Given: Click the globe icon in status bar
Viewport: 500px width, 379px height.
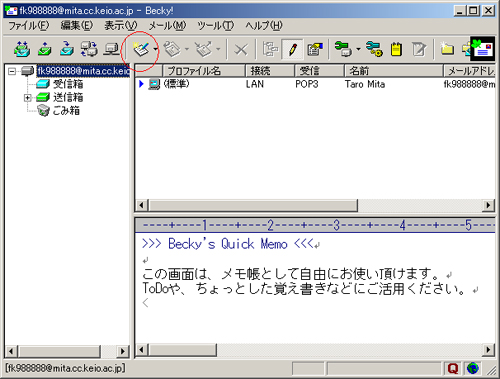Looking at the screenshot, I should coord(473,368).
